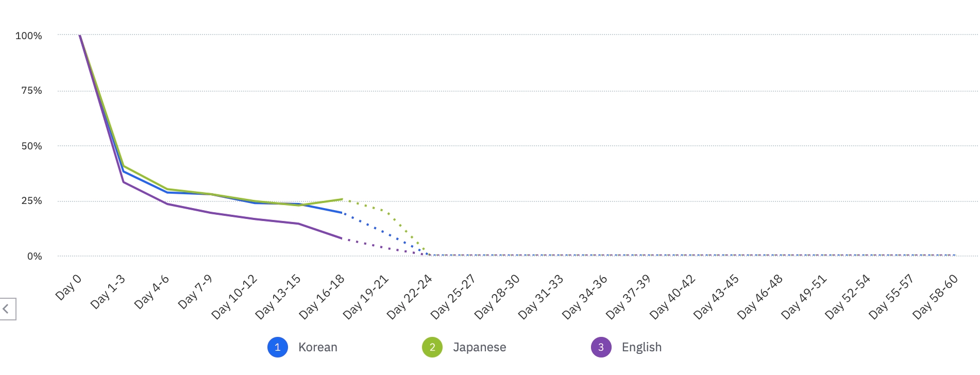Click the 50% y-axis label

[31, 146]
